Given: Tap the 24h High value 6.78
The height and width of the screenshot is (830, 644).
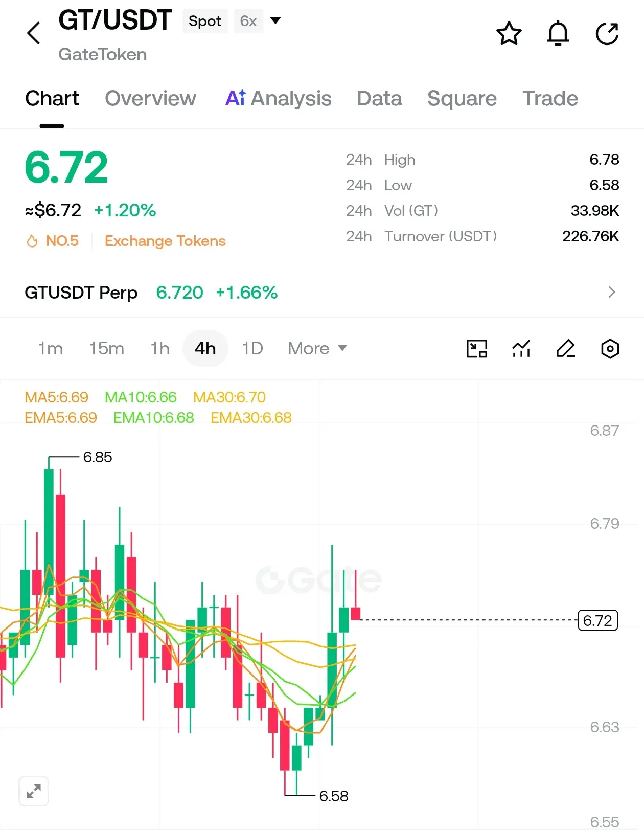Looking at the screenshot, I should pyautogui.click(x=604, y=160).
